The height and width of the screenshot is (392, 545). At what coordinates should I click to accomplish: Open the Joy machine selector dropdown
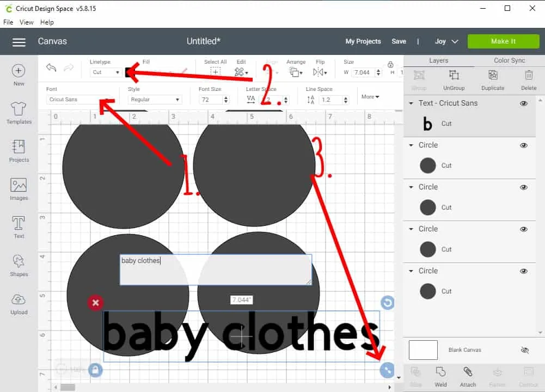446,41
